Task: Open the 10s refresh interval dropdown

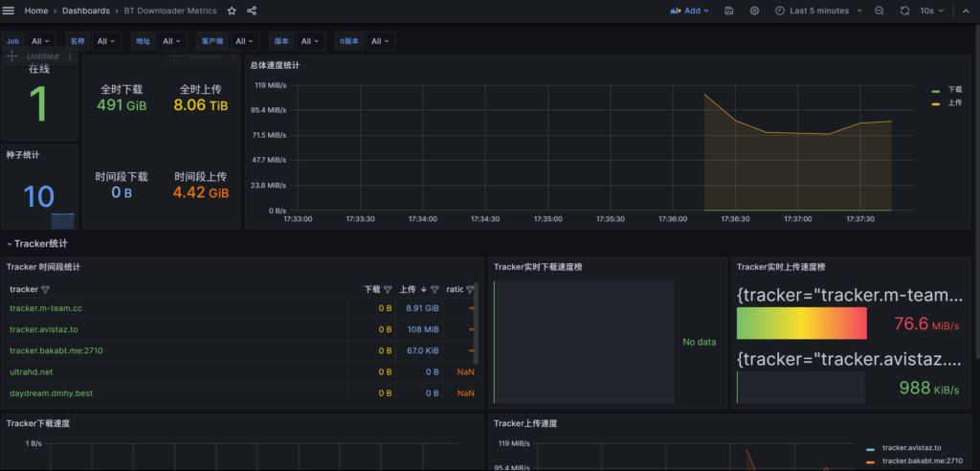Action: tap(931, 11)
